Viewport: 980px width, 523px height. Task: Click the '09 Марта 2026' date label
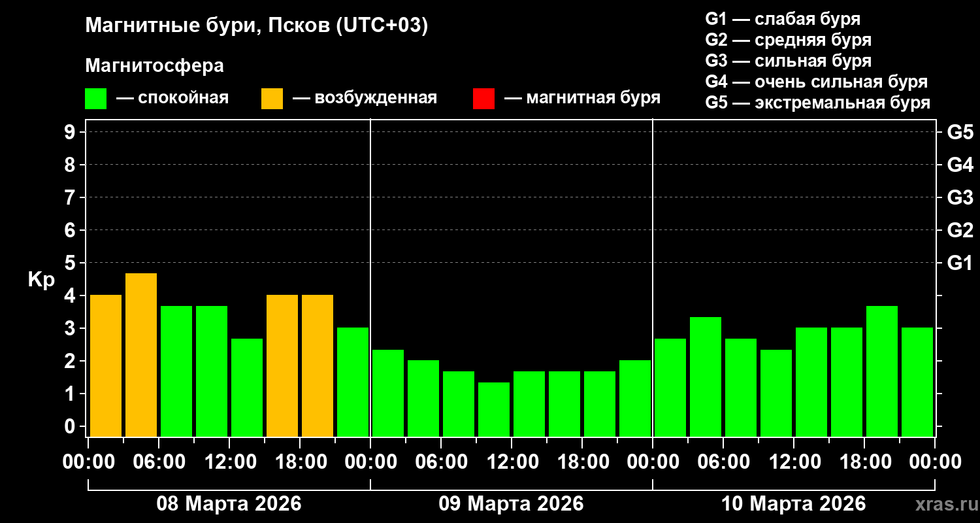(511, 504)
